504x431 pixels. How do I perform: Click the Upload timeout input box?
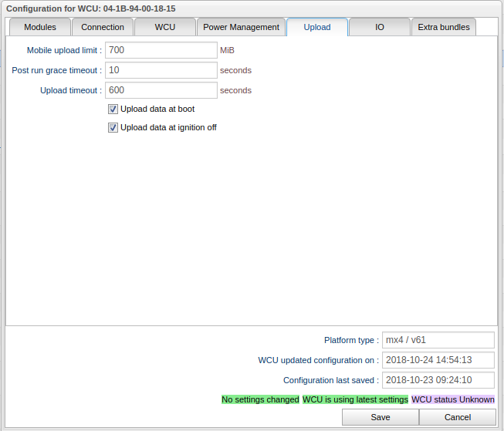click(161, 90)
